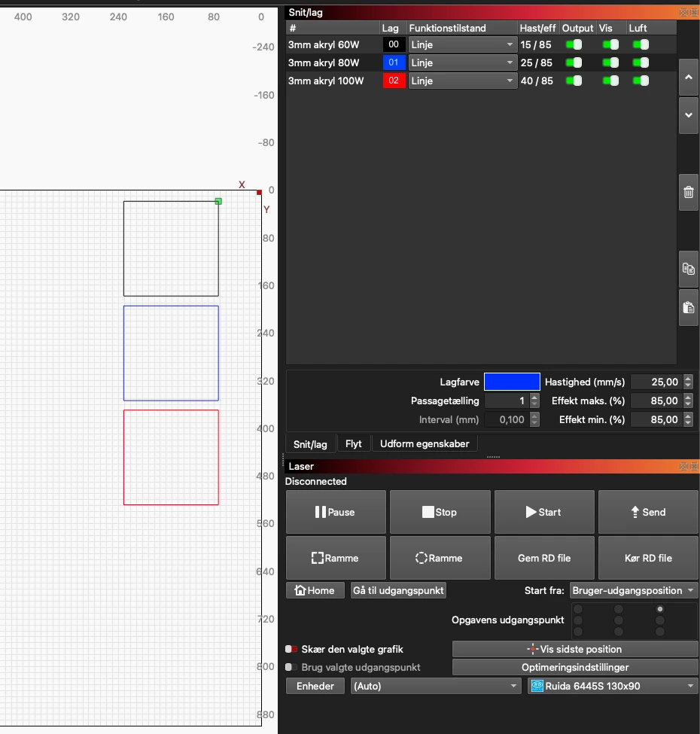
Task: Expand the Ruida 6445S 130x90 device dropdown
Action: coord(613,686)
